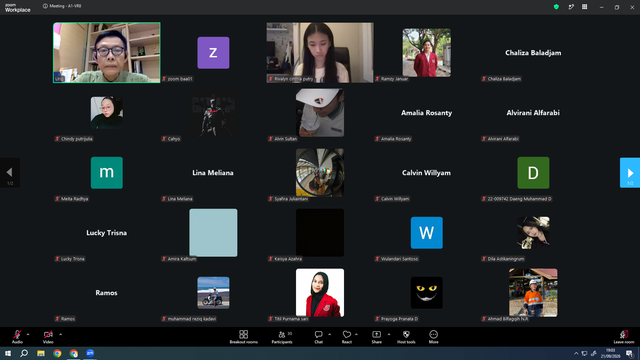This screenshot has width=640, height=360.
Task: Show hidden system tray icons arrow
Action: point(576,353)
